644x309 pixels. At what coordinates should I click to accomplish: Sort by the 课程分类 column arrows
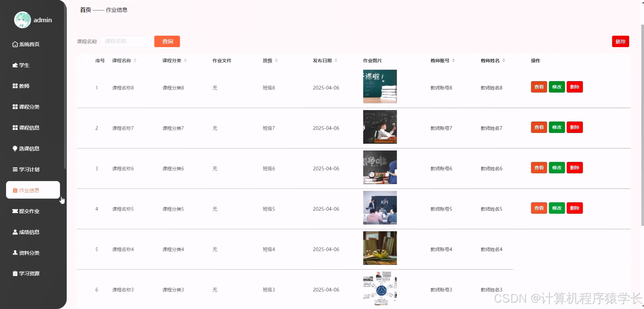(x=185, y=61)
